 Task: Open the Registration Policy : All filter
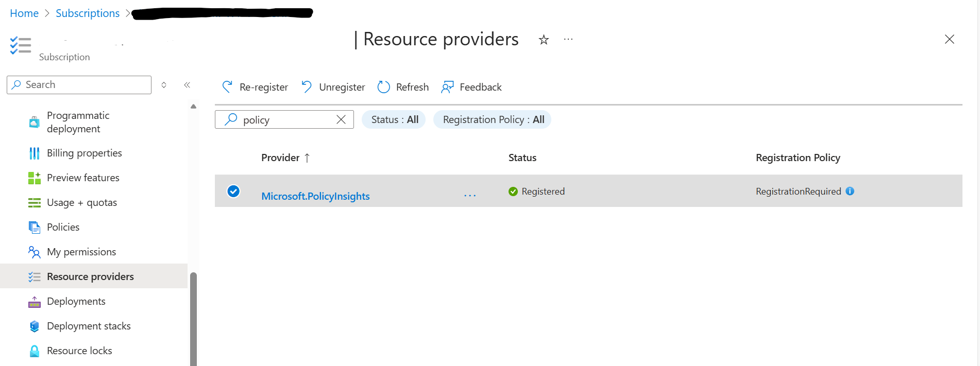(x=493, y=119)
